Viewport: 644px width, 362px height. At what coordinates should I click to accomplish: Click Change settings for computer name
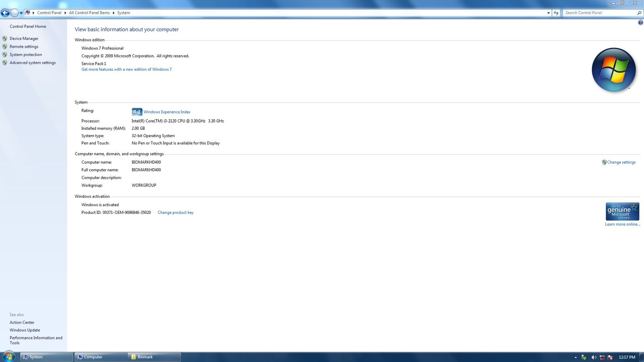pyautogui.click(x=621, y=162)
